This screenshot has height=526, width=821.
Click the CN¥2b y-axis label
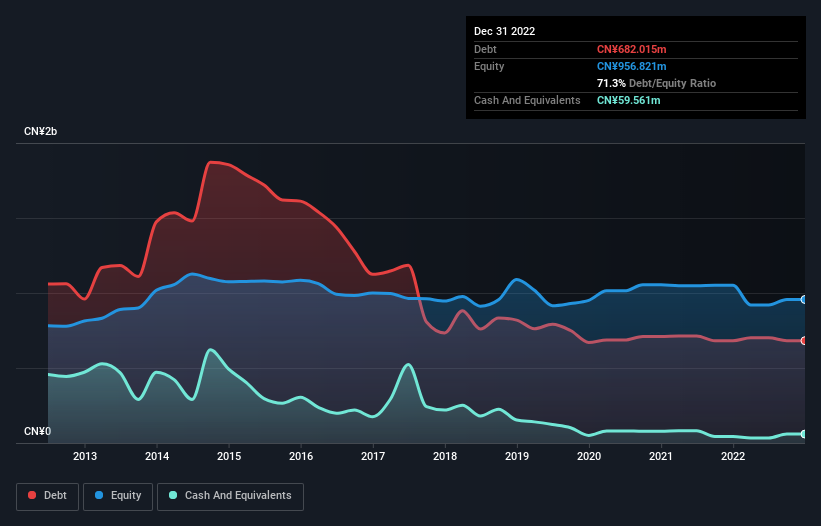[40, 131]
